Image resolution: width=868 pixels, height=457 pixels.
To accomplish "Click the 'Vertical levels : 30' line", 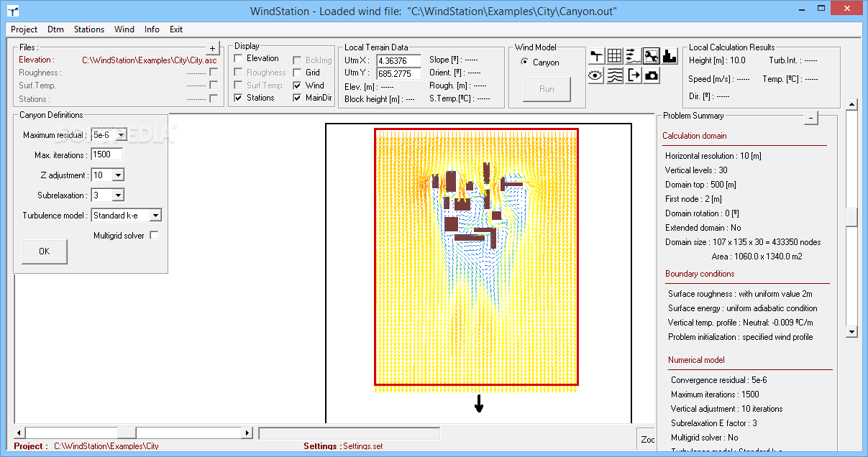I will coord(696,170).
